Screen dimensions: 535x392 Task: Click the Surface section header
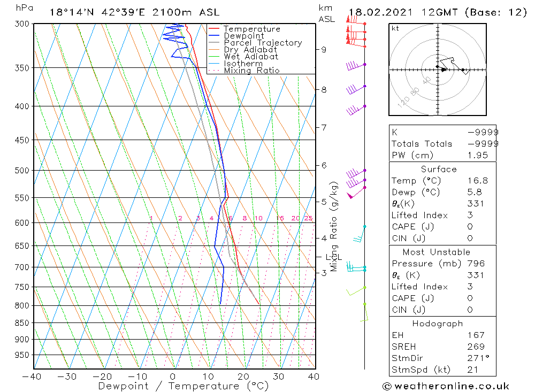[439, 170]
